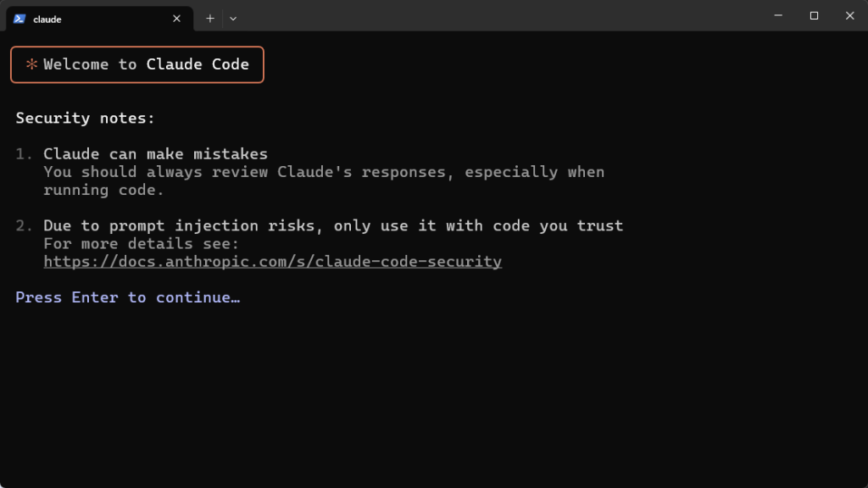
Task: Click the Claude can make mistakes line
Action: [156, 154]
